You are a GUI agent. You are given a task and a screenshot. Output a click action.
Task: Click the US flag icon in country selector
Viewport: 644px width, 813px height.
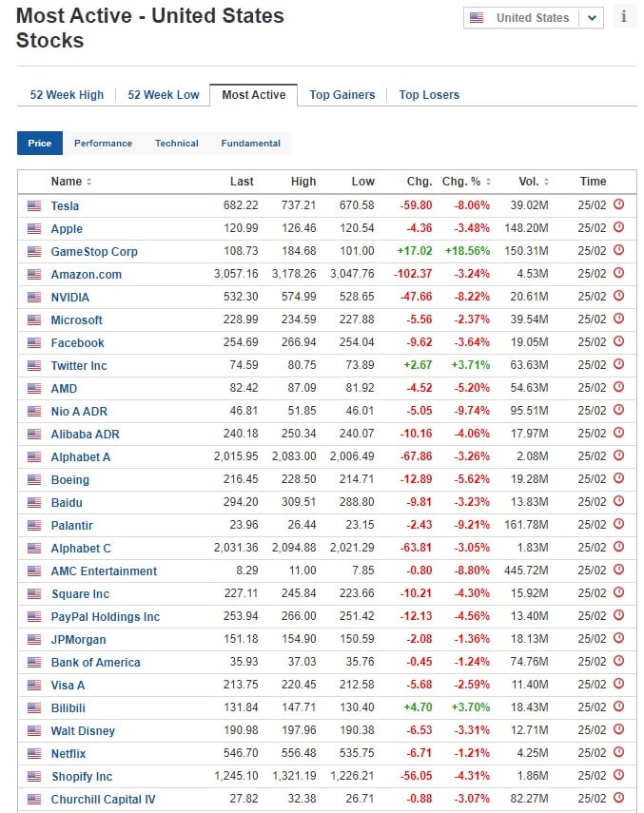click(477, 18)
